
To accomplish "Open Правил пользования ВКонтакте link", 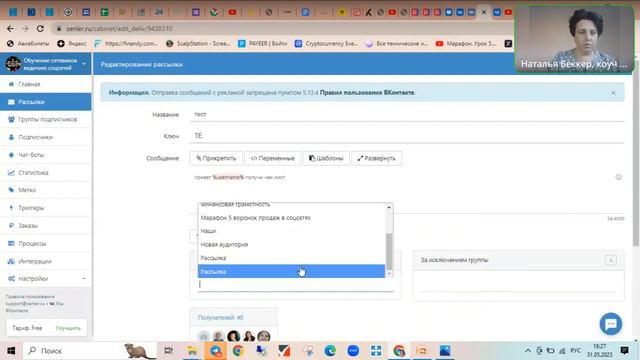I will pyautogui.click(x=367, y=93).
